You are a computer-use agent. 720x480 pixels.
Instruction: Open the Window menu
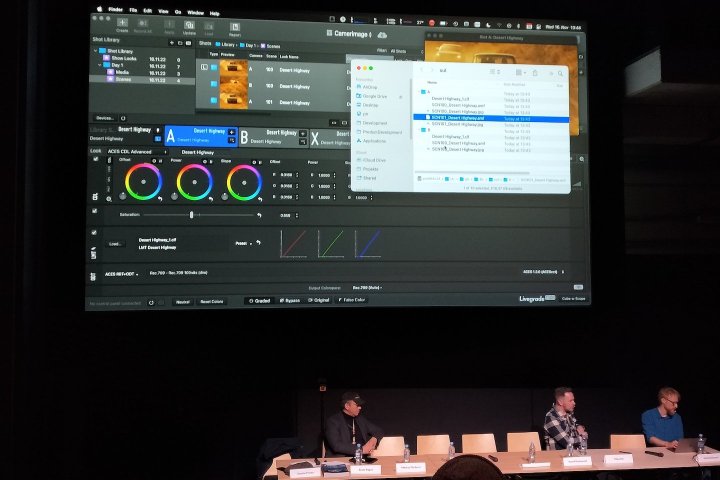point(195,12)
